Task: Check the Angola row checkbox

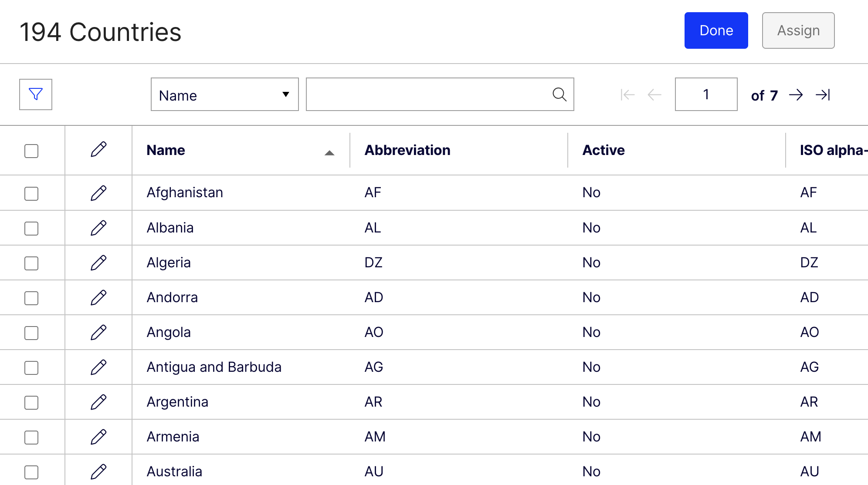Action: [x=31, y=332]
